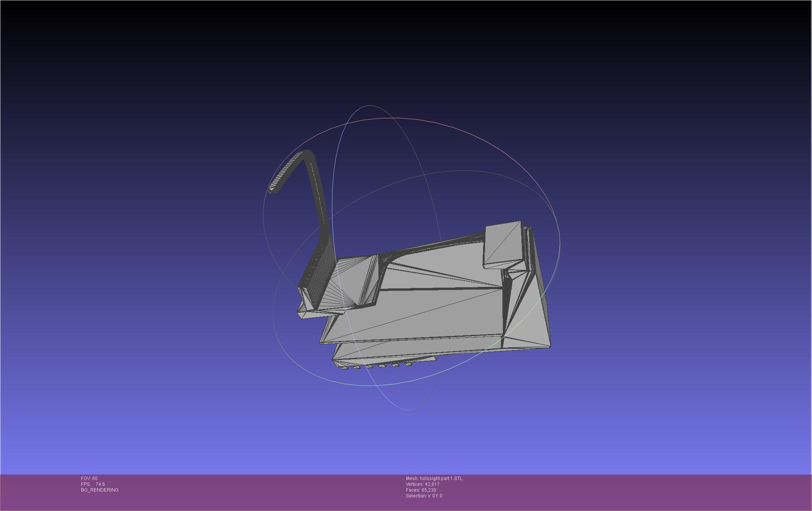Click the BO_RENDERING status text
The width and height of the screenshot is (812, 511).
coord(100,490)
